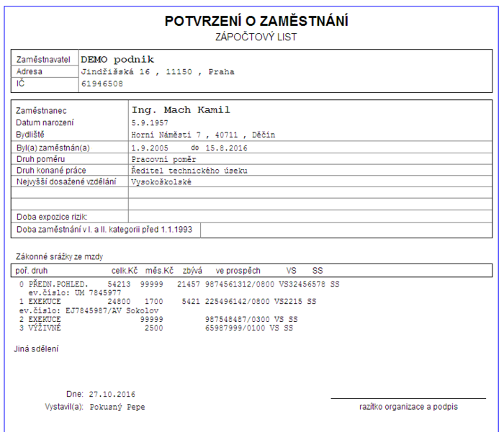Select issue date '27.10.2016'
504x432 pixels.
click(112, 395)
